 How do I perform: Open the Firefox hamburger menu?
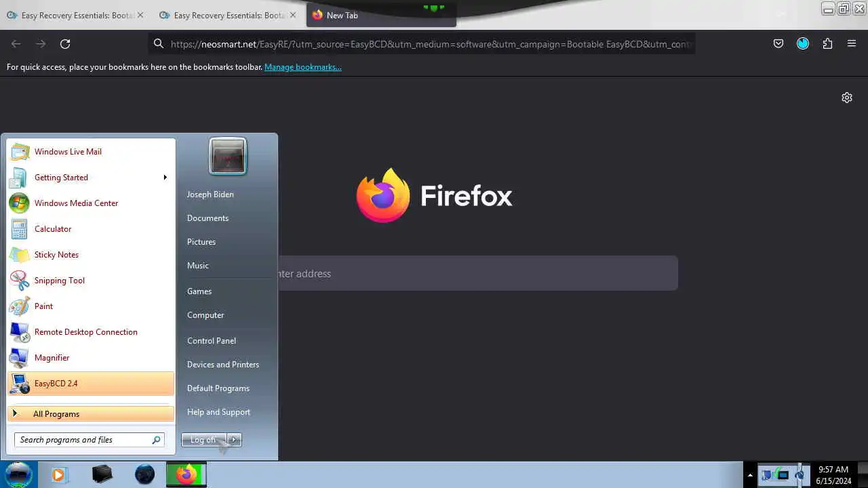[852, 44]
